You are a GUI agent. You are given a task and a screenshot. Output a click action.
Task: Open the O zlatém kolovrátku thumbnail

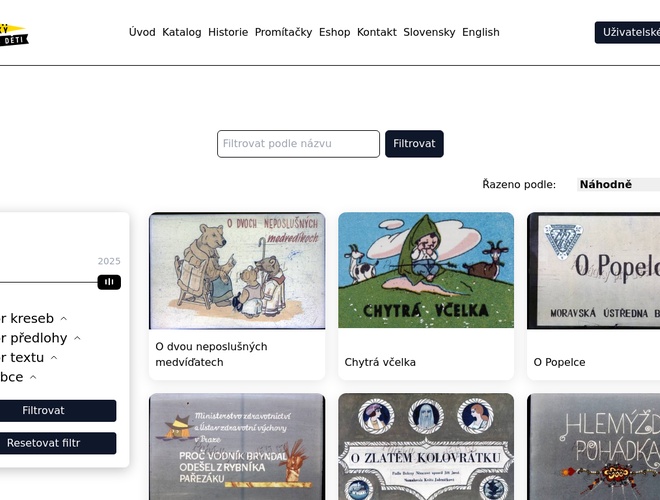426,447
